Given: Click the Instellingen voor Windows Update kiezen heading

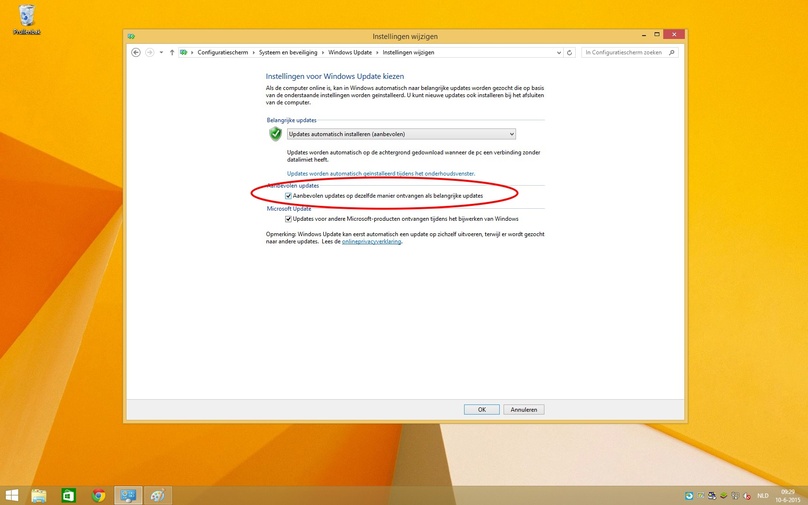Looking at the screenshot, I should click(335, 76).
